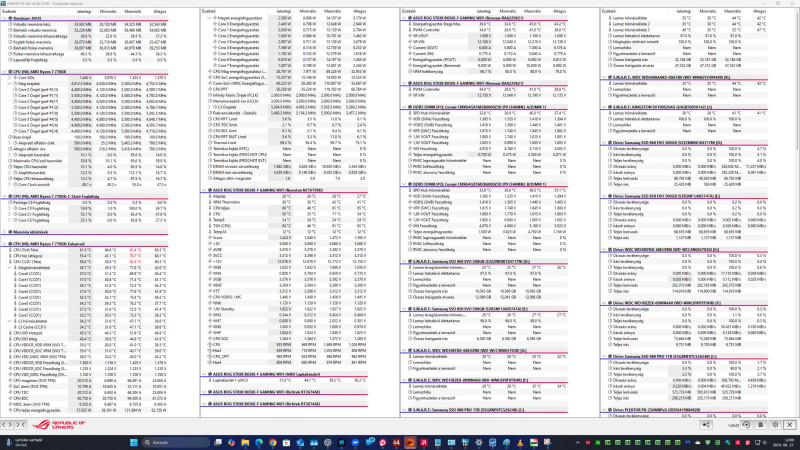Select the VRM Thermistor row
The height and width of the screenshot is (450, 800).
[284, 202]
